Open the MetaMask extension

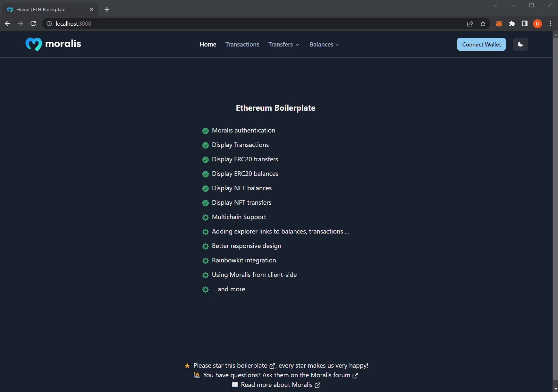(x=499, y=23)
